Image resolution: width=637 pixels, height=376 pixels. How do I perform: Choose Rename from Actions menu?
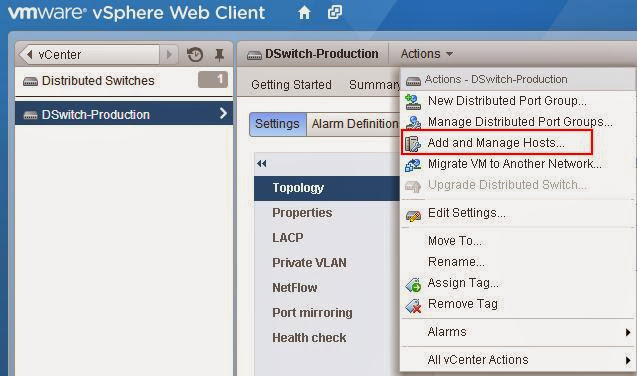coord(456,262)
